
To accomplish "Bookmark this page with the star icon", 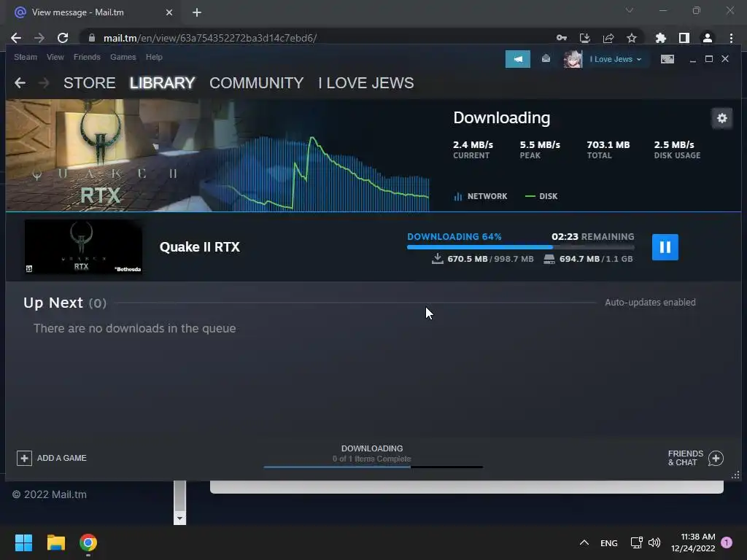I will click(x=632, y=38).
